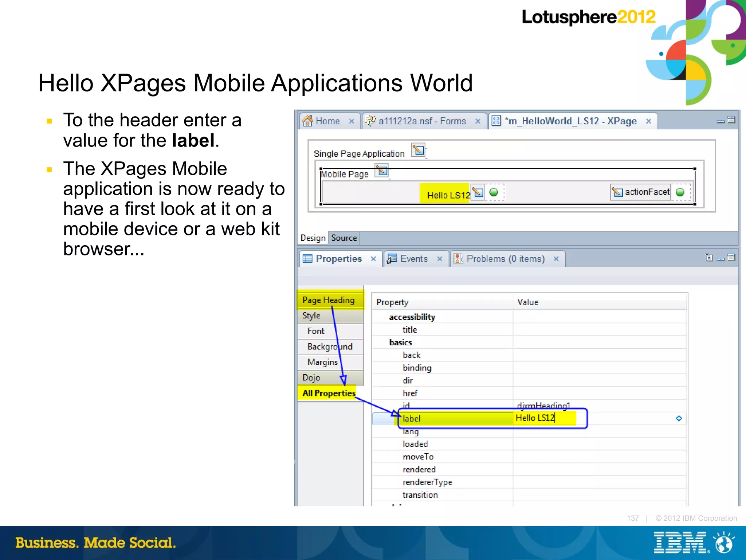Screen dimensions: 746x560
Task: Select the dir property row
Action: pyautogui.click(x=529, y=381)
